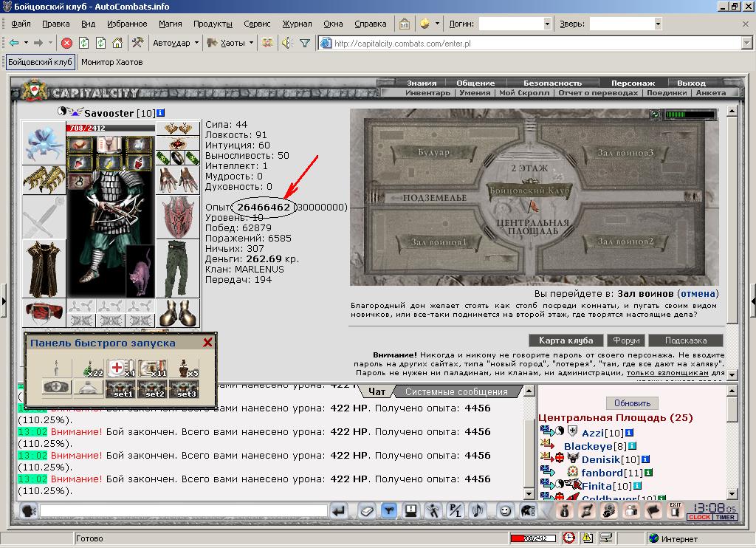This screenshot has width=756, height=548.
Task: Click the Обновить button in player list
Action: (x=632, y=403)
